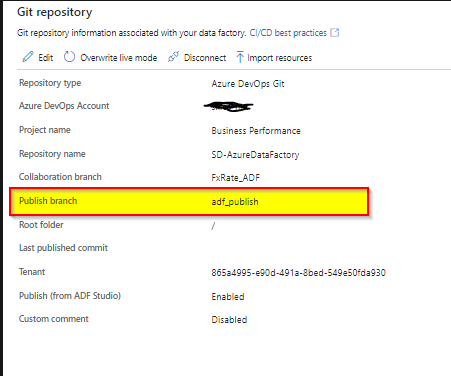This screenshot has height=376, width=451.
Task: Select the FxRate_ADF collaboration branch value
Action: click(235, 178)
